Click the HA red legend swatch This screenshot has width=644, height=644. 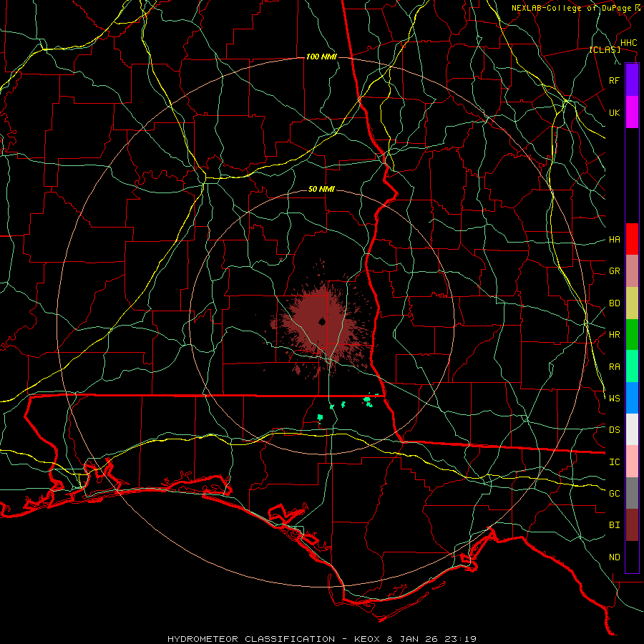(x=632, y=239)
